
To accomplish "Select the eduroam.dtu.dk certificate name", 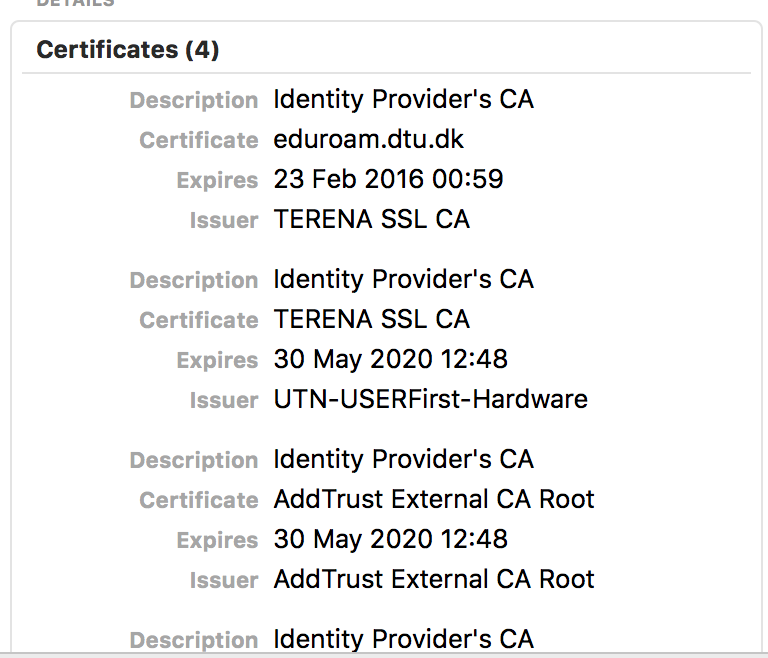I will click(368, 140).
